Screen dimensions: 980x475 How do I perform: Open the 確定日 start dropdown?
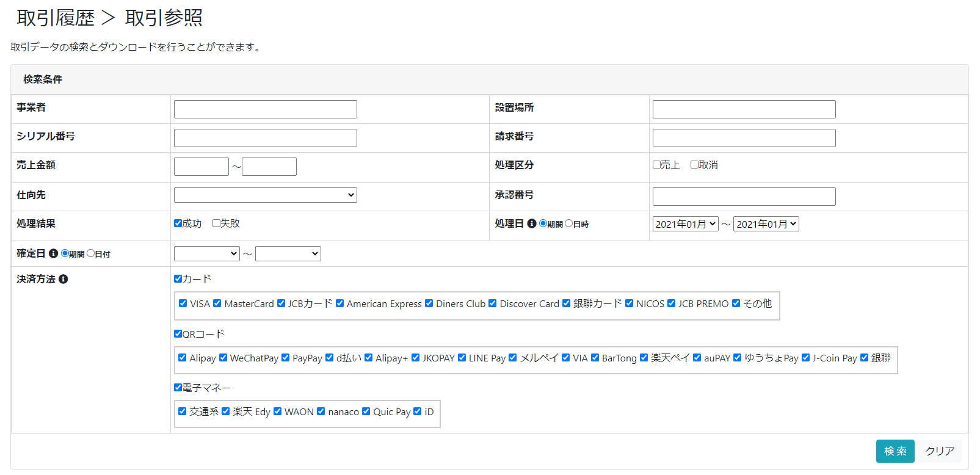[207, 253]
